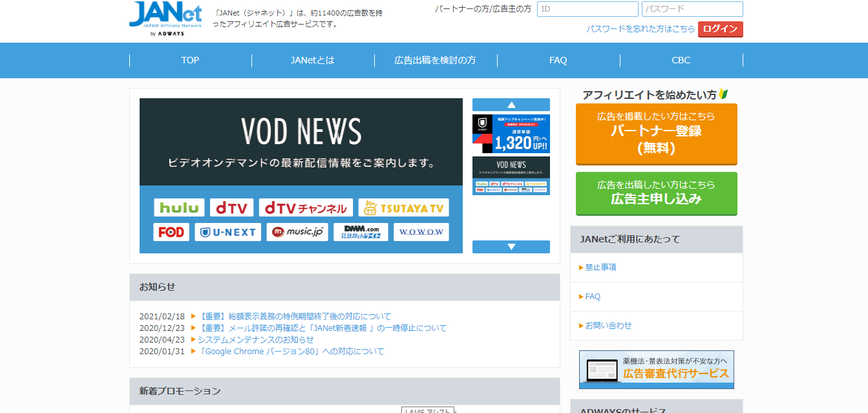Click the date 2020/01/31
This screenshot has height=413, width=868.
pos(162,351)
